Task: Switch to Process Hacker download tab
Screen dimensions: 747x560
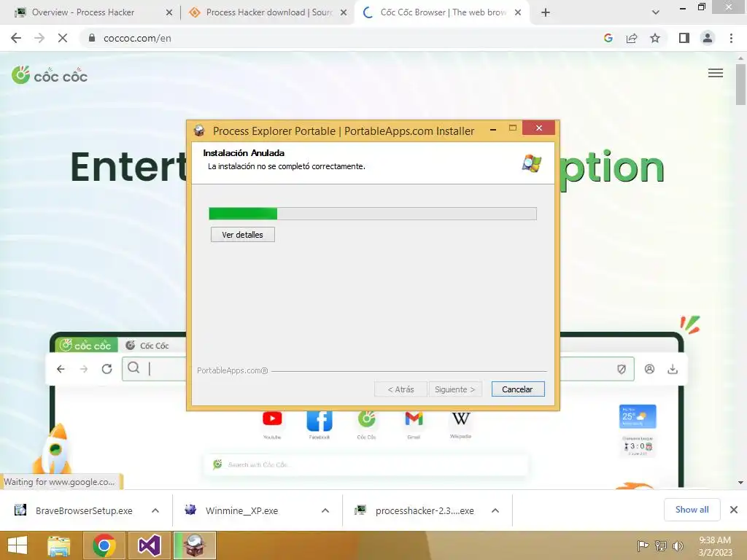Action: coord(267,12)
